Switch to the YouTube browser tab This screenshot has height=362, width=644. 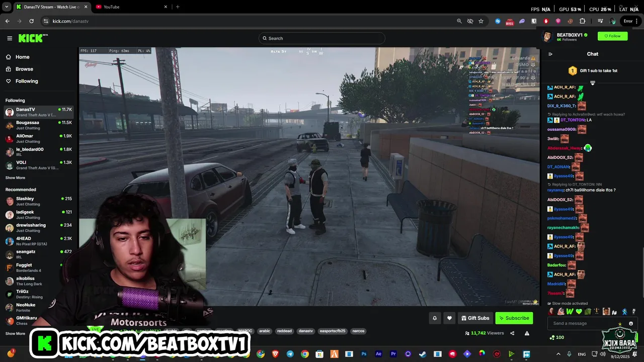(x=131, y=7)
